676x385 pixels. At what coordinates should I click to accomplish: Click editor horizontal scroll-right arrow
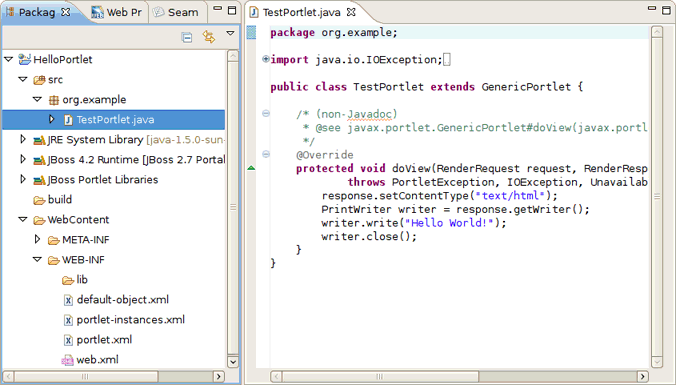tap(643, 376)
